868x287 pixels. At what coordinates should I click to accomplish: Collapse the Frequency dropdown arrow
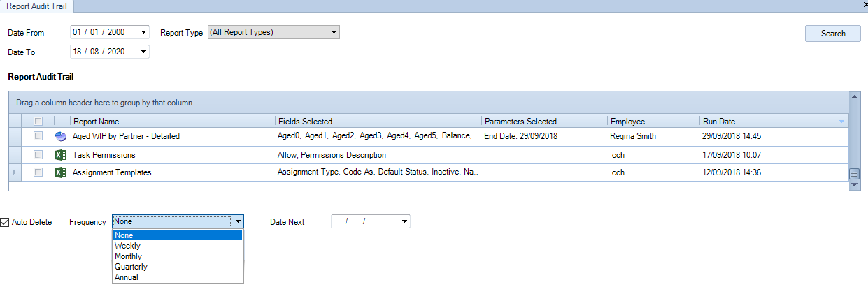point(239,221)
